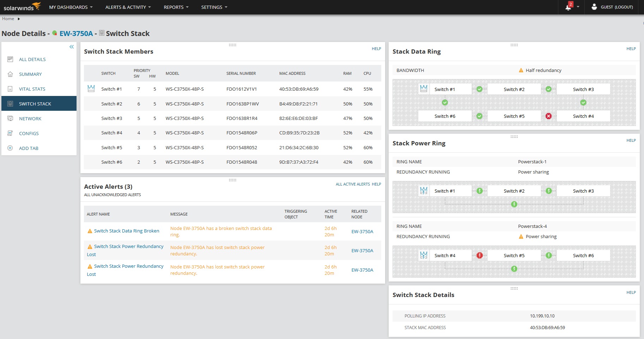Click the Half redundancy warning icon

pos(521,70)
